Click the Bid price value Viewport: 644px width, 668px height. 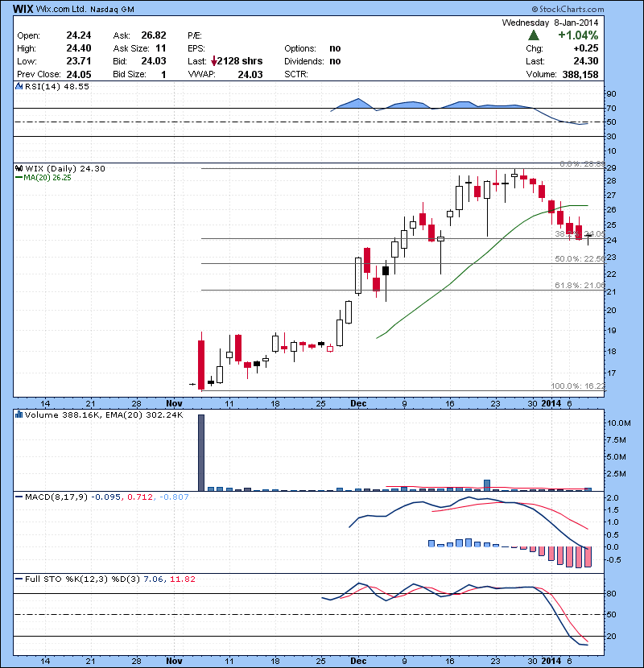(x=154, y=61)
